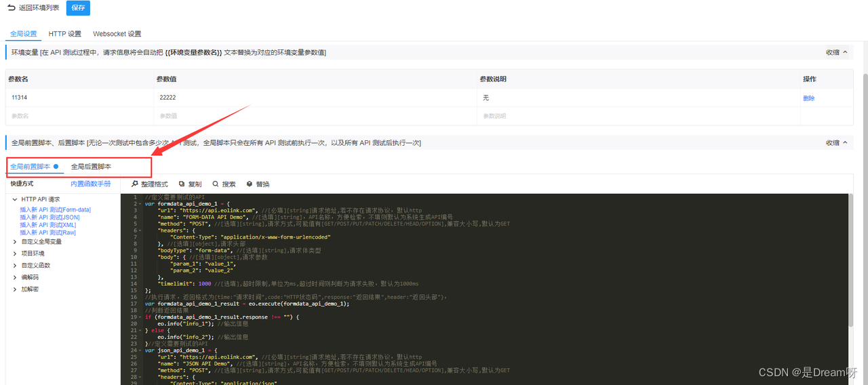Open the Websocket 设置 tab
The width and height of the screenshot is (868, 385).
(117, 34)
